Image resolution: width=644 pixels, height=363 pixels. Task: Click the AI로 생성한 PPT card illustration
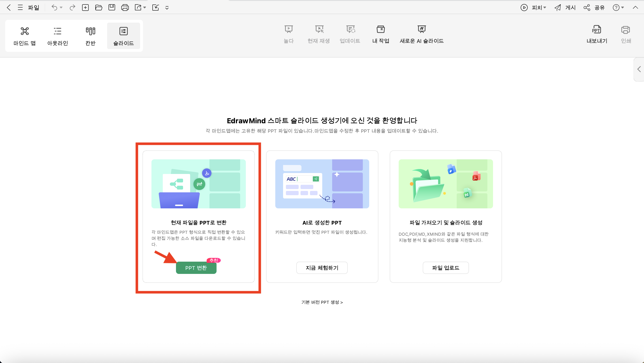(x=322, y=184)
